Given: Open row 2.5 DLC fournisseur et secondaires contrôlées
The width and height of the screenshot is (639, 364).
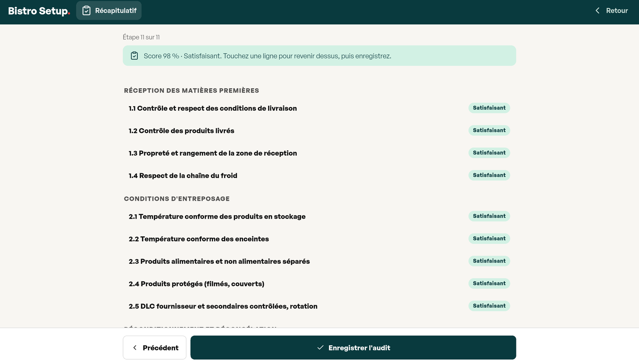Looking at the screenshot, I should pyautogui.click(x=319, y=306).
